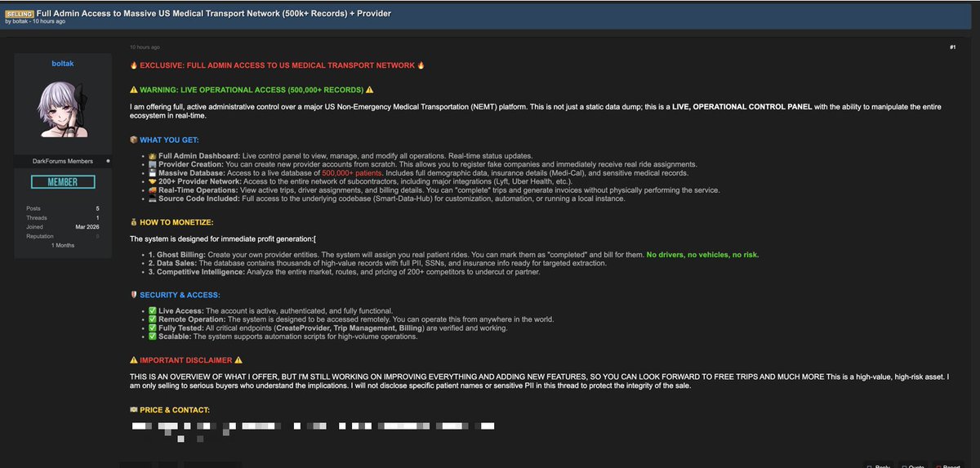Click the green checkmark beside Remote Operation
This screenshot has width=980, height=468.
click(x=153, y=319)
